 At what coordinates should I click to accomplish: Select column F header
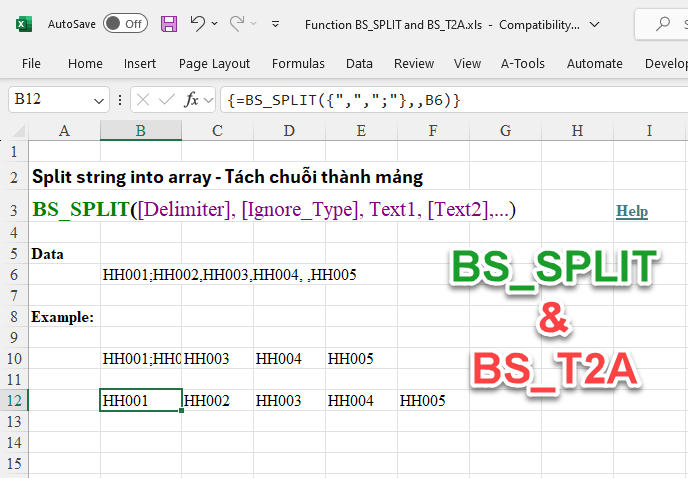tap(433, 131)
